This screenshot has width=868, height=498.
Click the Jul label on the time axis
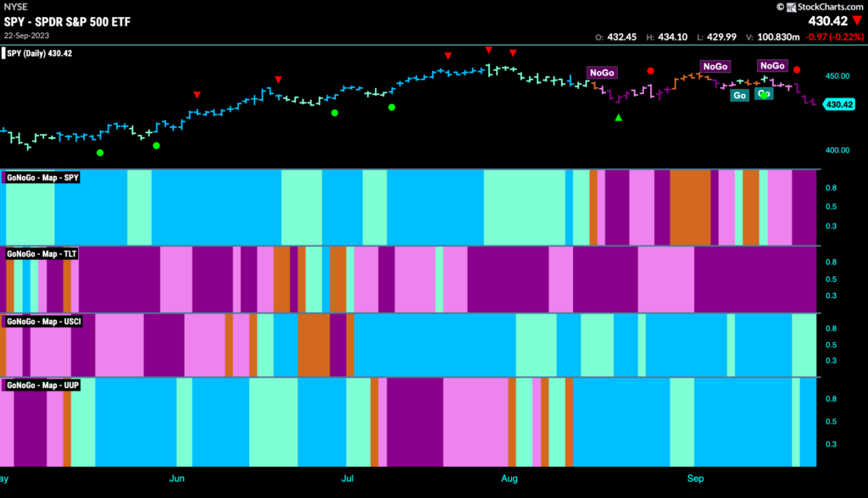point(347,479)
